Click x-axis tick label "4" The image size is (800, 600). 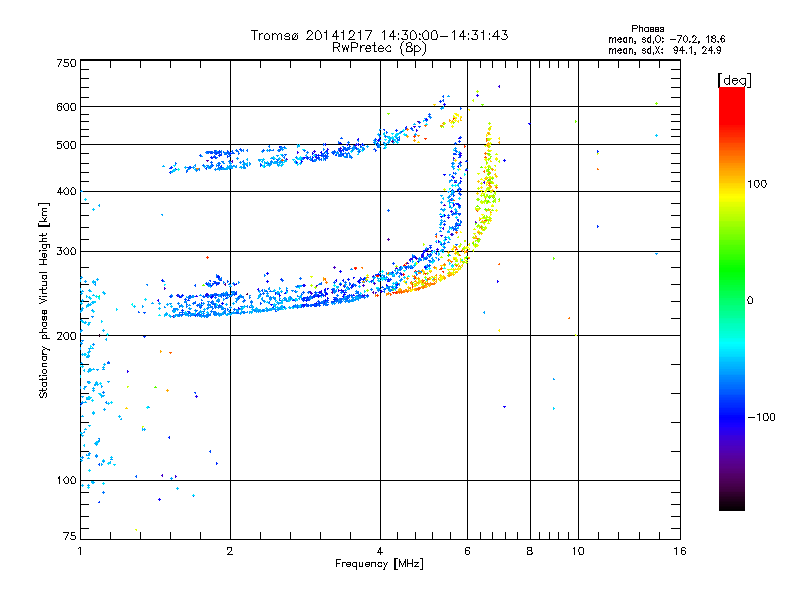380,551
